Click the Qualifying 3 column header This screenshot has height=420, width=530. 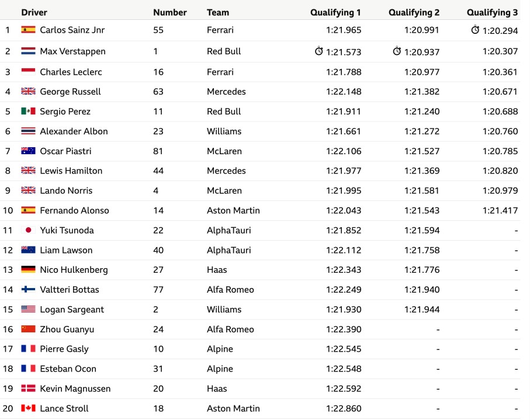point(492,12)
